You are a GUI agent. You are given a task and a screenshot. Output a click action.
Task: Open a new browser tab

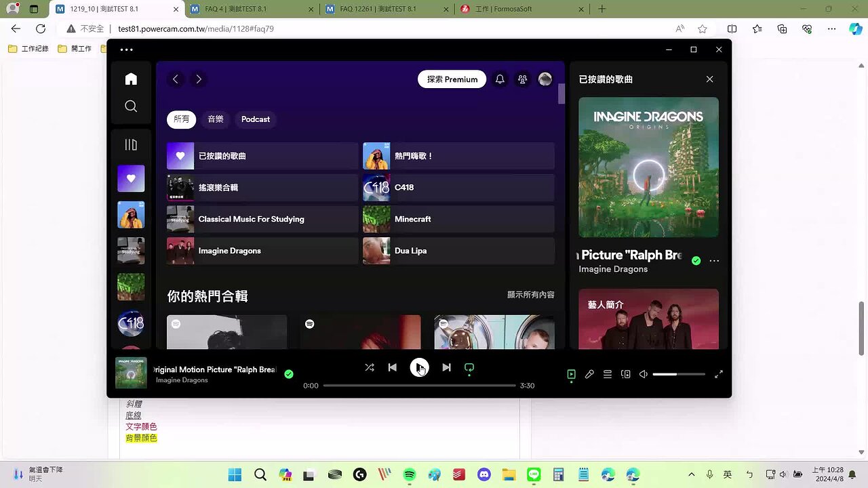(x=601, y=9)
